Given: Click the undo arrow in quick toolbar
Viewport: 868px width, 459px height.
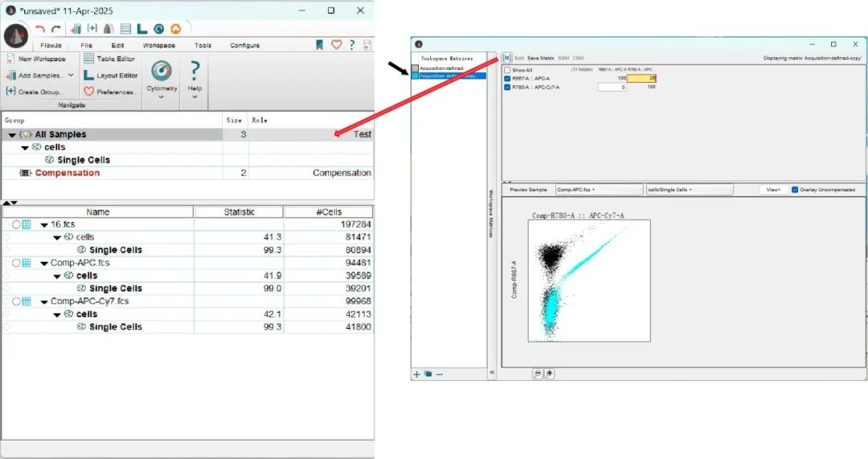Looking at the screenshot, I should [x=39, y=29].
